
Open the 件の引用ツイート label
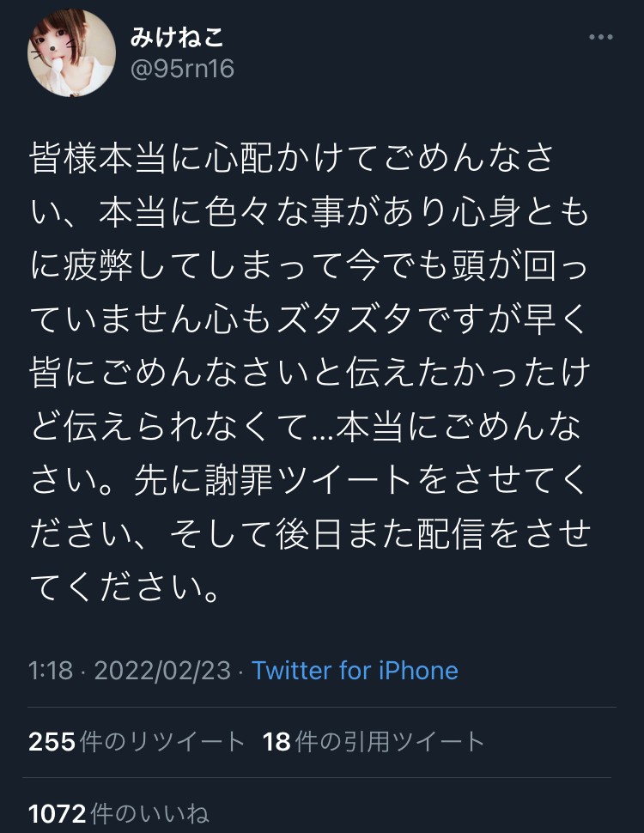click(x=390, y=742)
